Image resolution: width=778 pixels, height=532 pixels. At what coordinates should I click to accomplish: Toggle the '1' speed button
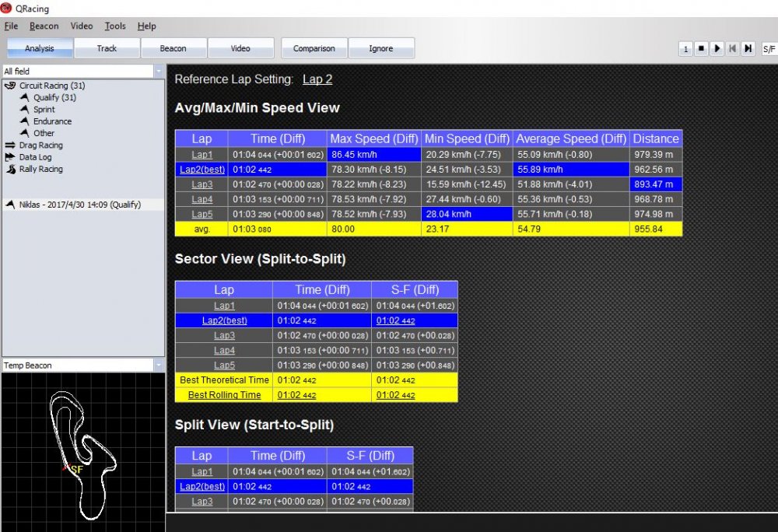685,48
